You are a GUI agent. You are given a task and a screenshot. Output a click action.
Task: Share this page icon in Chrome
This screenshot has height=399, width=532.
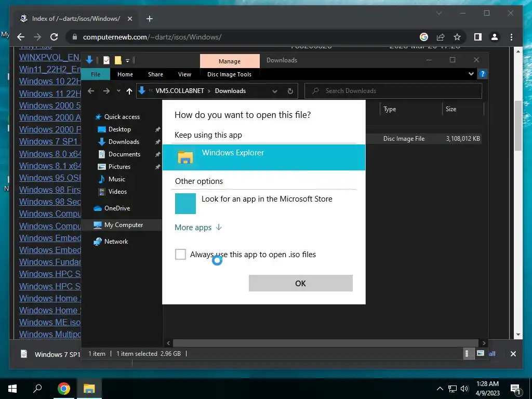(441, 37)
